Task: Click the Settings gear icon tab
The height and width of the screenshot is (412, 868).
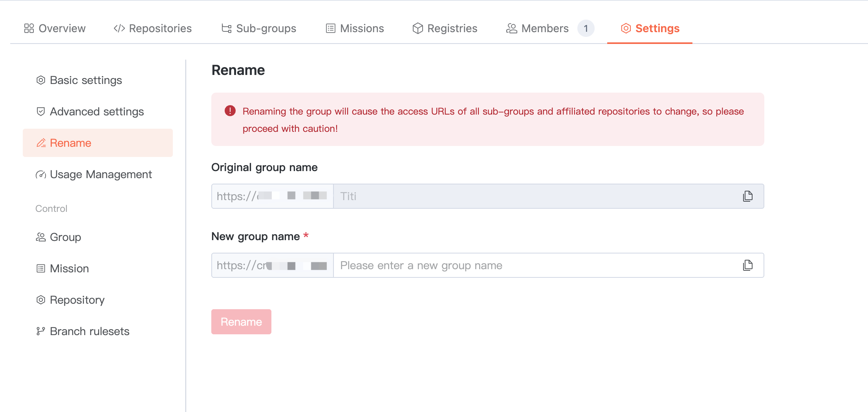Action: (626, 28)
